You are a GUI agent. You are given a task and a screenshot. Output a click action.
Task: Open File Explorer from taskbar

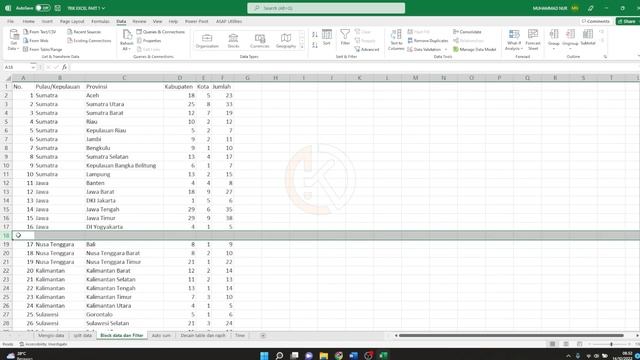tap(324, 356)
